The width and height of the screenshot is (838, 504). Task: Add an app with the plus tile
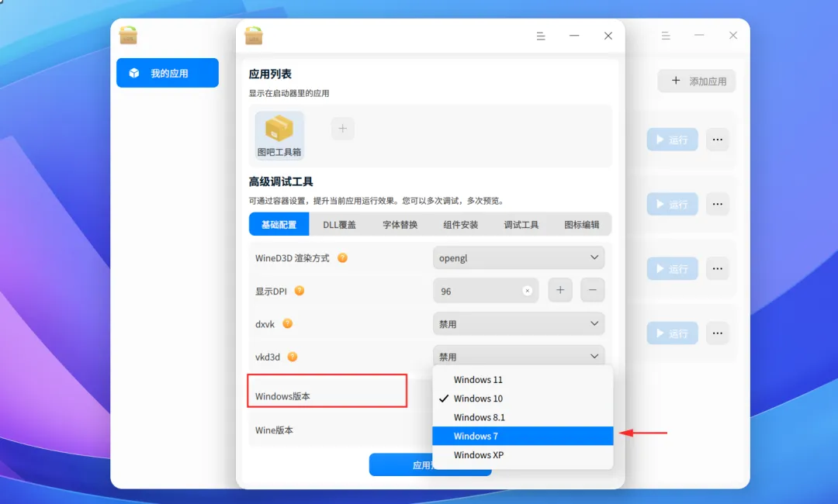tap(343, 129)
